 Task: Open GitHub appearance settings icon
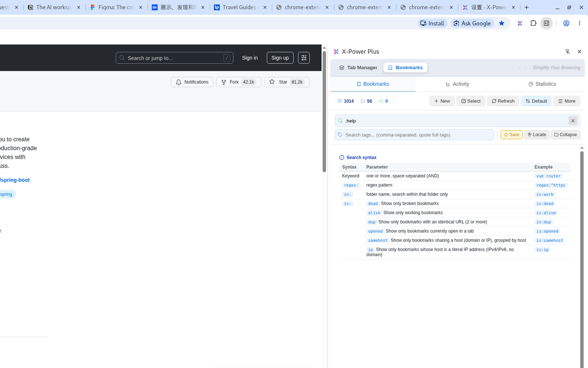(304, 58)
